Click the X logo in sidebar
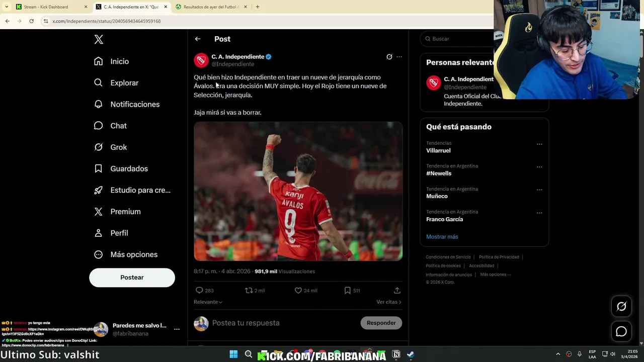 point(99,40)
